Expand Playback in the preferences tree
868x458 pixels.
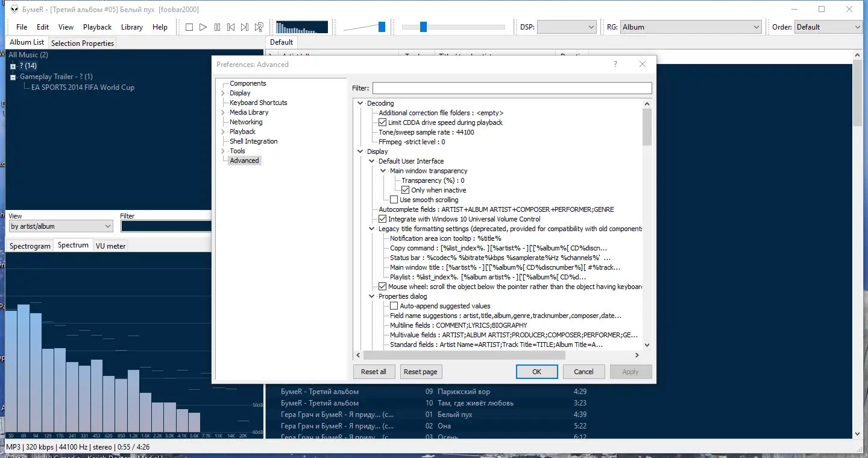coord(223,132)
